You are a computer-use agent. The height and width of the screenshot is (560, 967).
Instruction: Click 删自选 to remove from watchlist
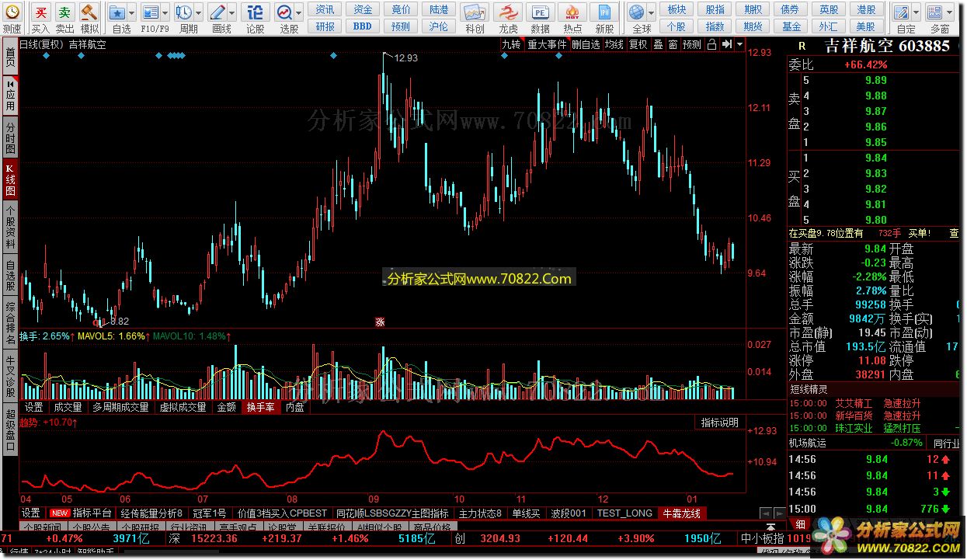coord(586,45)
